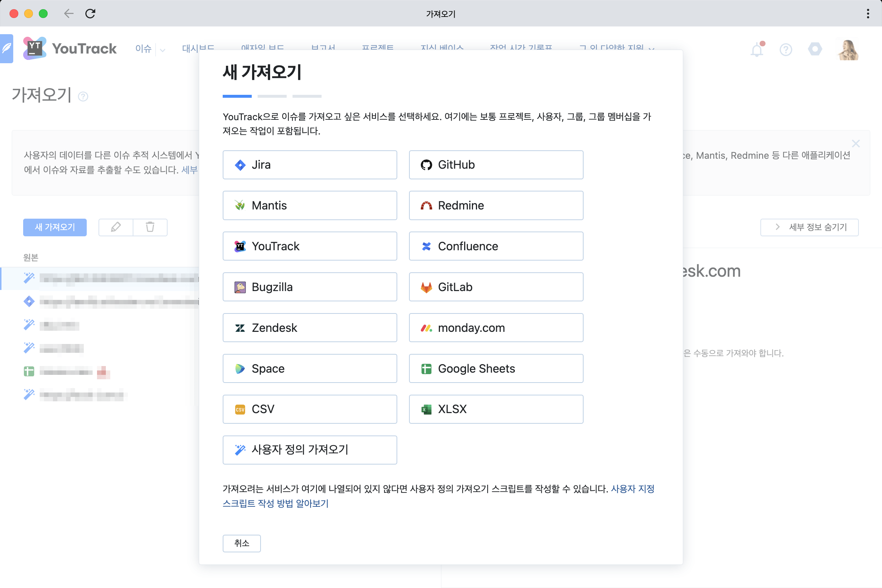This screenshot has height=588, width=882.
Task: Open the help question mark icon
Action: pyautogui.click(x=786, y=50)
